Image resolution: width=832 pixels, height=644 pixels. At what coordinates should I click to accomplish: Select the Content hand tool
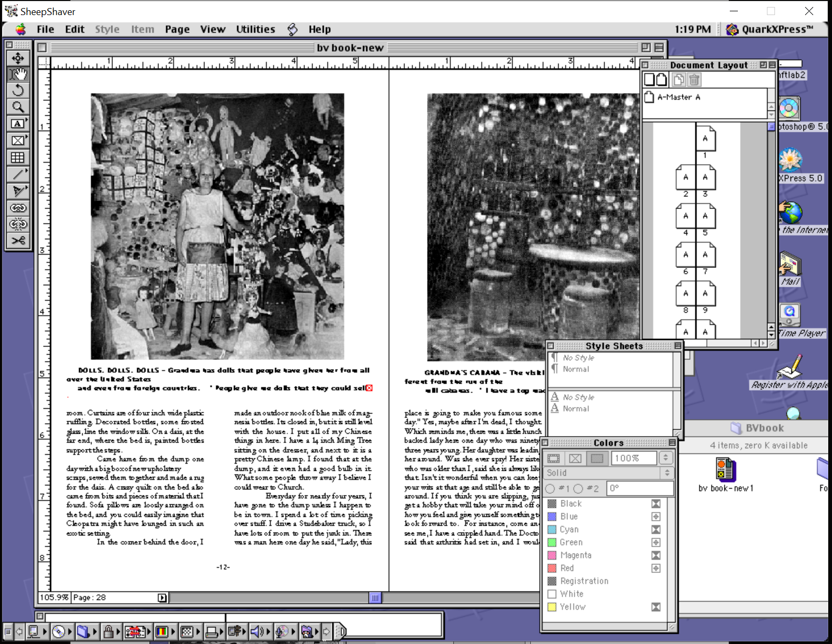18,74
